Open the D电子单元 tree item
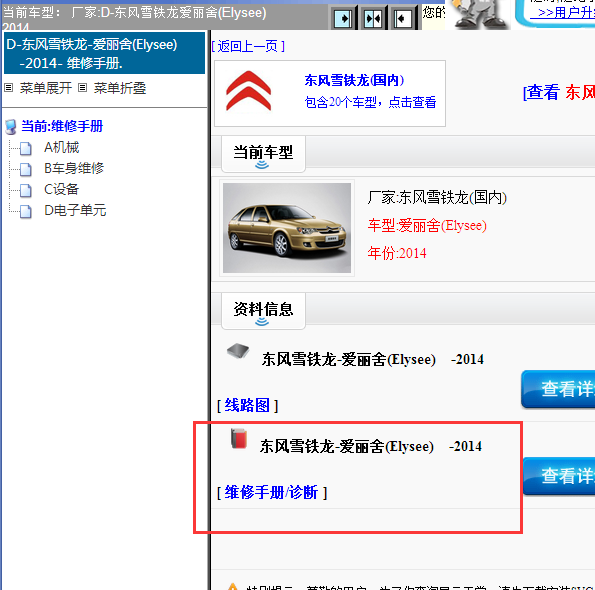This screenshot has height=590, width=595. coord(75,210)
